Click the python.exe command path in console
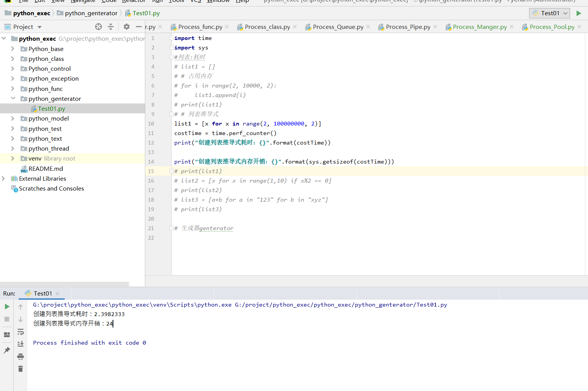 point(132,305)
